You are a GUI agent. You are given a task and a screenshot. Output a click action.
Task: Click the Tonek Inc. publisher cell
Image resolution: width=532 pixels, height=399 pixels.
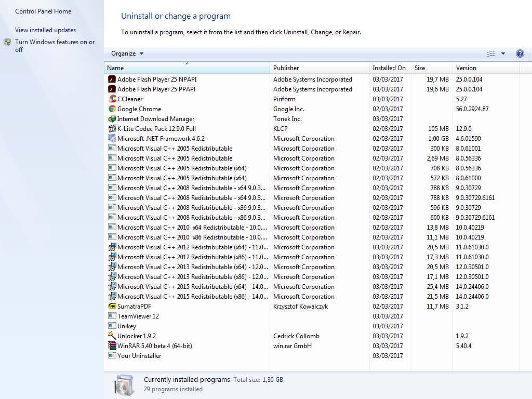pyautogui.click(x=287, y=119)
